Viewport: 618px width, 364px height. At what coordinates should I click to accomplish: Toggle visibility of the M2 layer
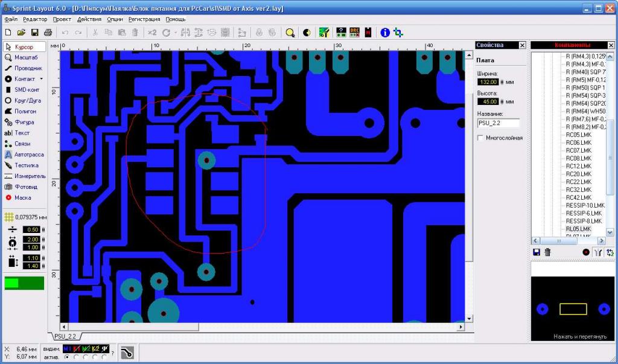coord(85,349)
